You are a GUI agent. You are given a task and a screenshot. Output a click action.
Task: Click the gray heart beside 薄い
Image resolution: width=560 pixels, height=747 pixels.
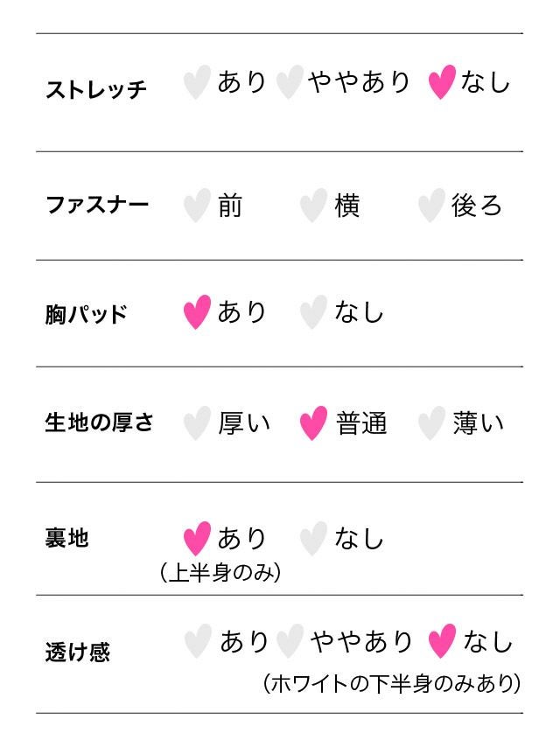pyautogui.click(x=430, y=423)
